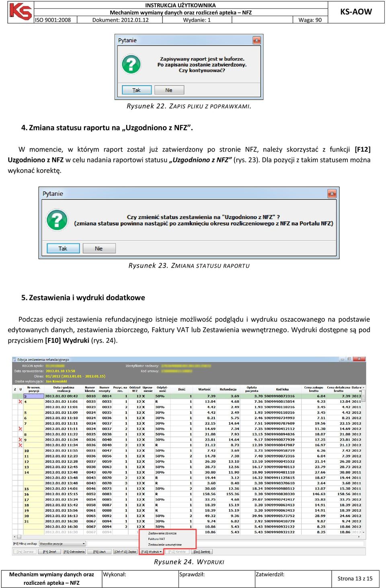386x588 pixels.
Task: Click the Numer recepty column header
Action: click(x=105, y=389)
